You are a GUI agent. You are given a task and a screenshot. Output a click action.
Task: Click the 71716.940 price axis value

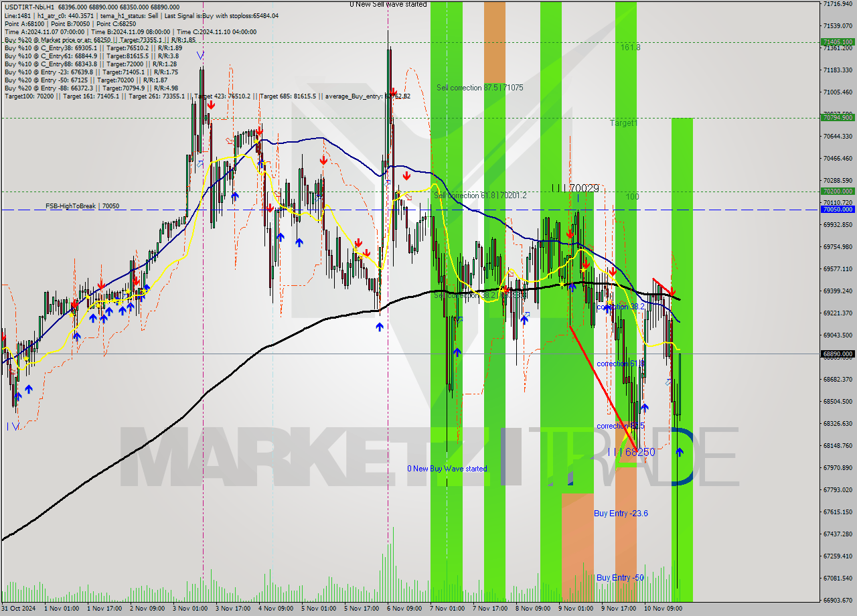tap(838, 4)
